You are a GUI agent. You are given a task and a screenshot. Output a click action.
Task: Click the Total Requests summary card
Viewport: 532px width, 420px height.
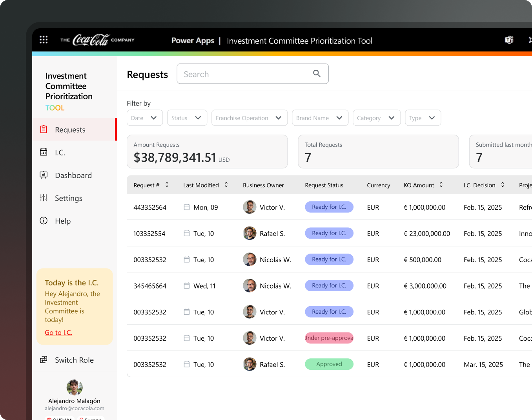[x=378, y=152]
